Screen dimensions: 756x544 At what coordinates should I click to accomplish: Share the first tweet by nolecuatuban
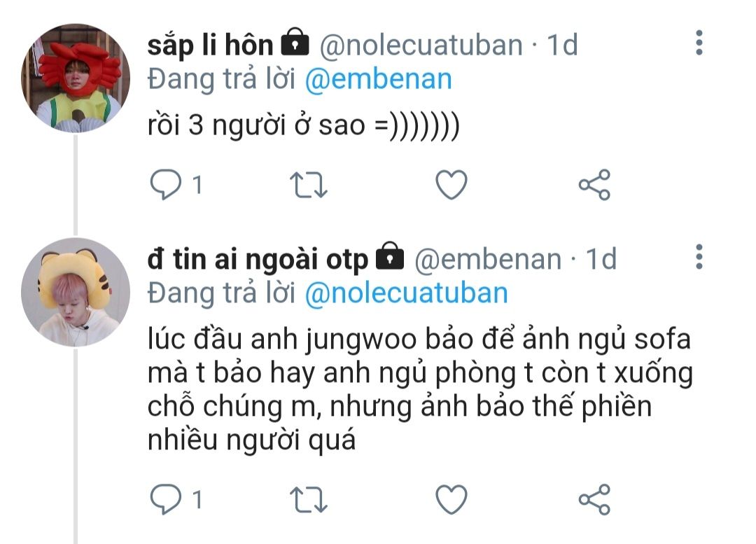594,185
